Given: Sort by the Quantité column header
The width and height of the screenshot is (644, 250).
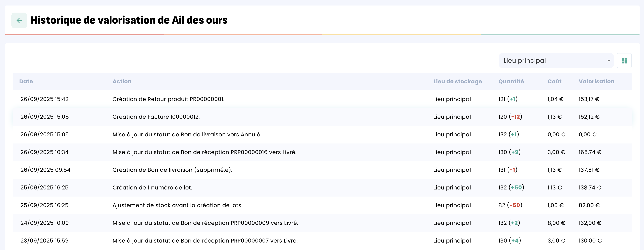Looking at the screenshot, I should point(511,82).
